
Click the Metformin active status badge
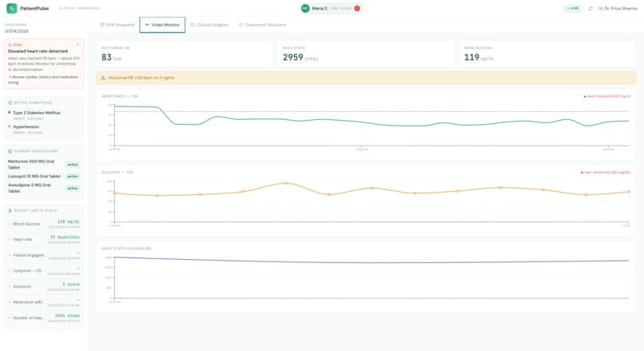[x=73, y=165]
